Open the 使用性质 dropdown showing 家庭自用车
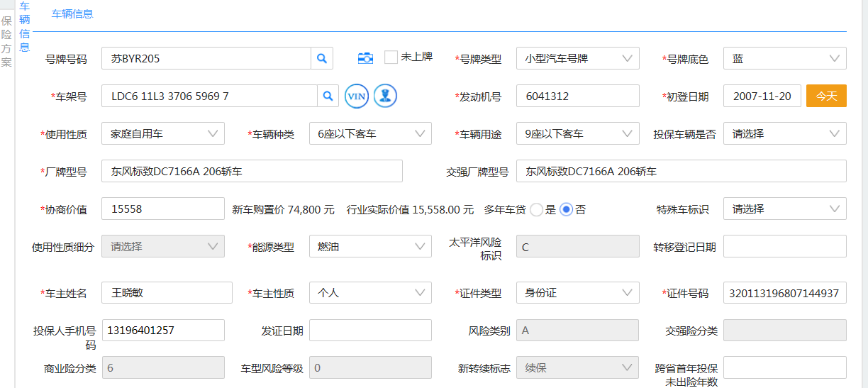This screenshot has width=868, height=388. click(x=162, y=133)
